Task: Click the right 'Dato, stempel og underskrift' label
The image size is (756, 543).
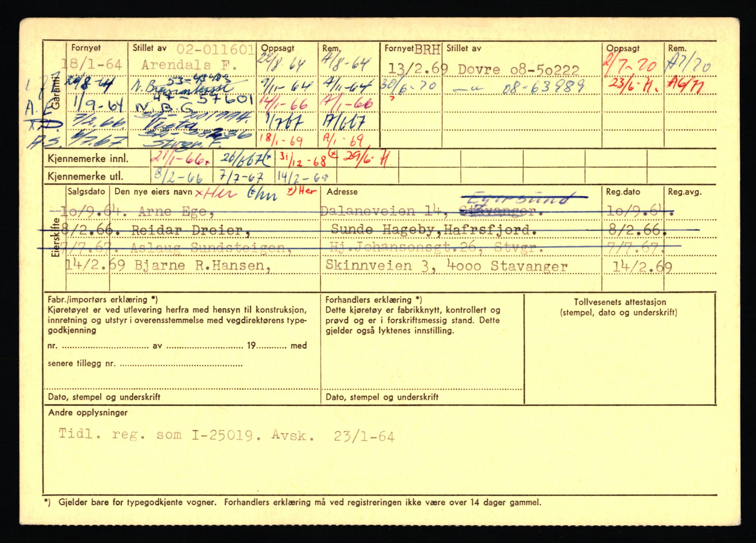Action: 382,397
